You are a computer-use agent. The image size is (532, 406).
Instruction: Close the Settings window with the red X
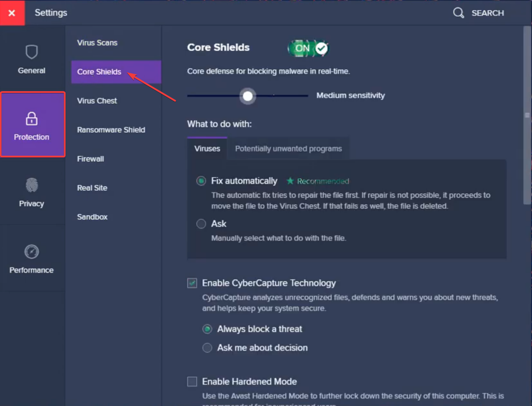coord(12,13)
